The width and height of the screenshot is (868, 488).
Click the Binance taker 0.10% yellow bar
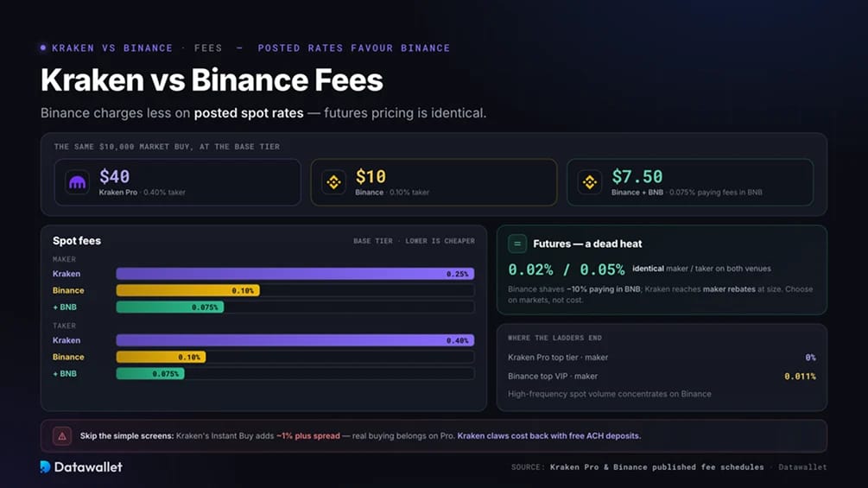tap(162, 357)
